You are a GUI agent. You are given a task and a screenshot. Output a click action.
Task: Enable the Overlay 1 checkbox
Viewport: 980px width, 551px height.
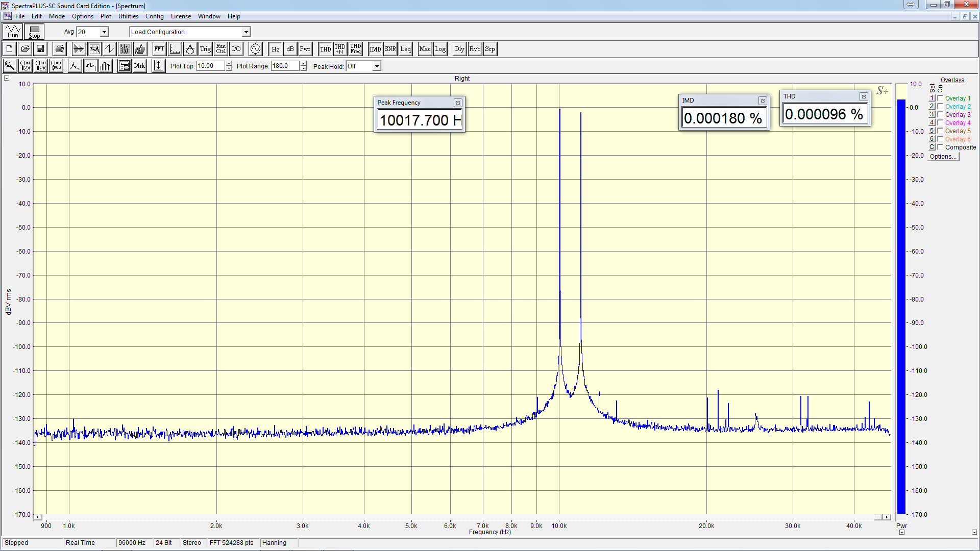tap(940, 98)
